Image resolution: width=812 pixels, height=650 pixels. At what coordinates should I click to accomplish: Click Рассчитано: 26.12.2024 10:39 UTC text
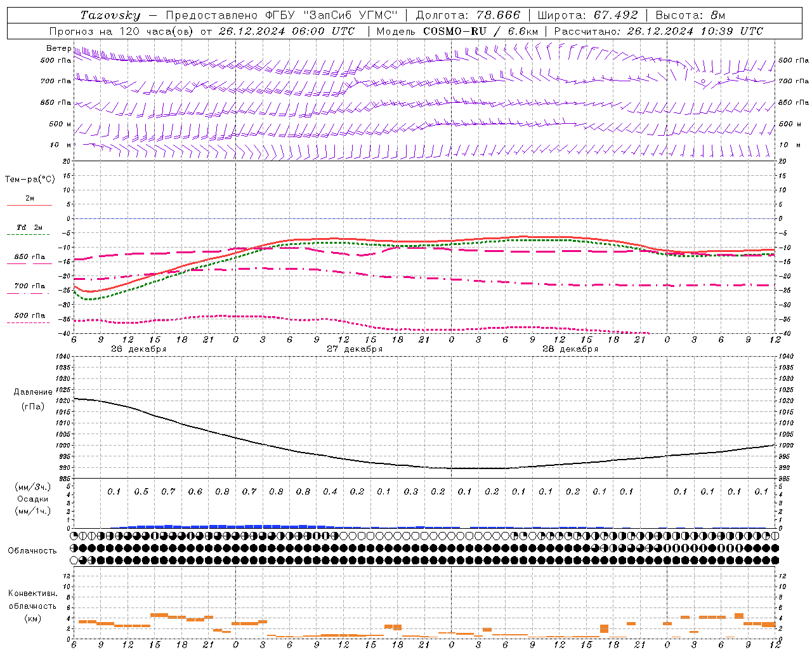click(x=658, y=31)
